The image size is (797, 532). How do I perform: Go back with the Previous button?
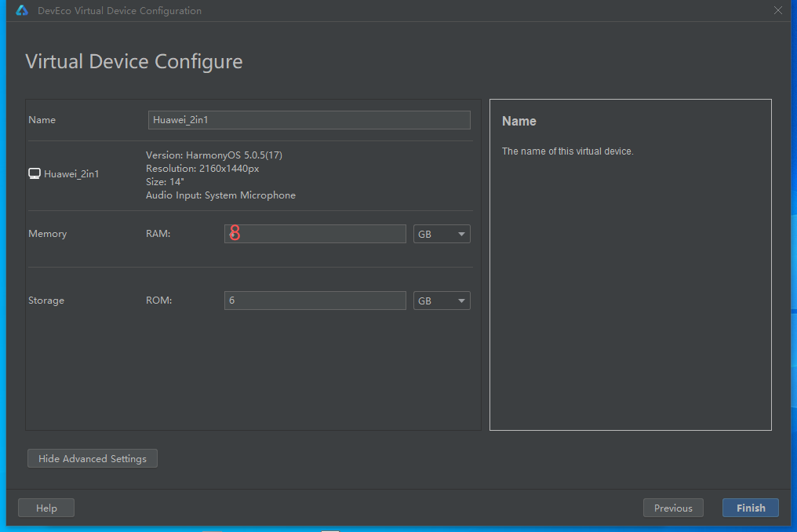tap(673, 508)
